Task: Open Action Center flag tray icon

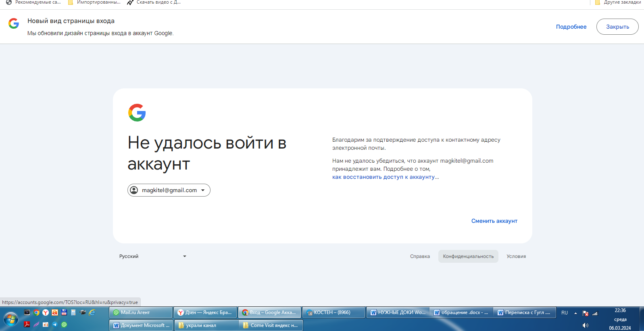Action: (586, 313)
